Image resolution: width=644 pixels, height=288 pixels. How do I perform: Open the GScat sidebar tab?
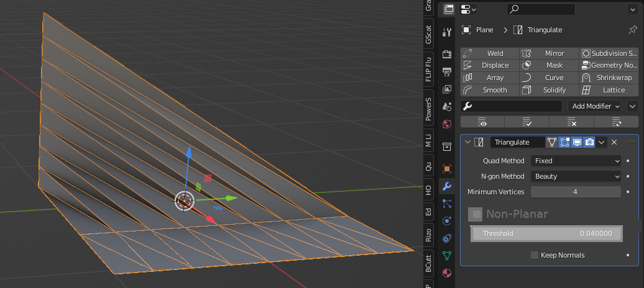point(428,35)
